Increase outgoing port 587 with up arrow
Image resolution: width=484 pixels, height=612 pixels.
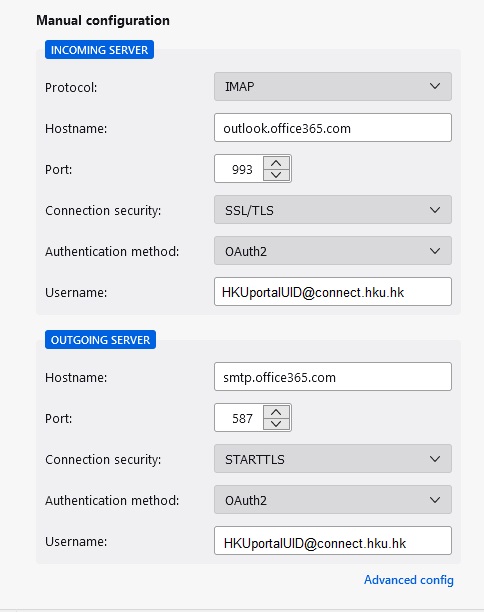click(276, 412)
